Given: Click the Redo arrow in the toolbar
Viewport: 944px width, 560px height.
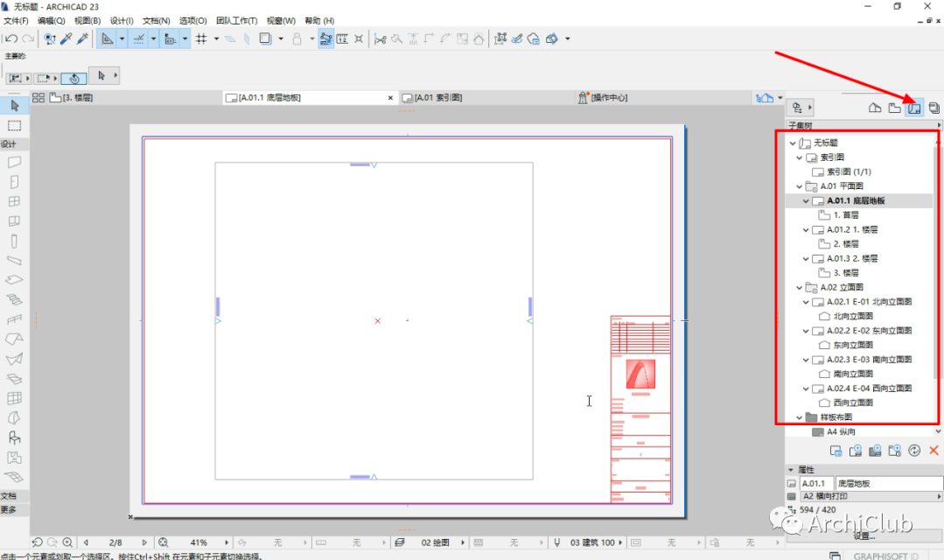Looking at the screenshot, I should (28, 38).
